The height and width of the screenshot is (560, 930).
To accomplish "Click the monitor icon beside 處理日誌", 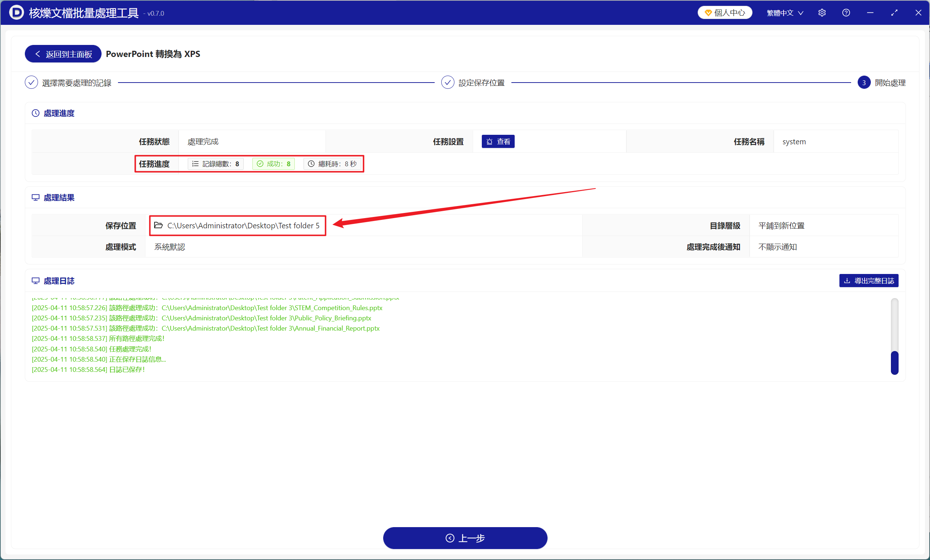I will coord(35,281).
